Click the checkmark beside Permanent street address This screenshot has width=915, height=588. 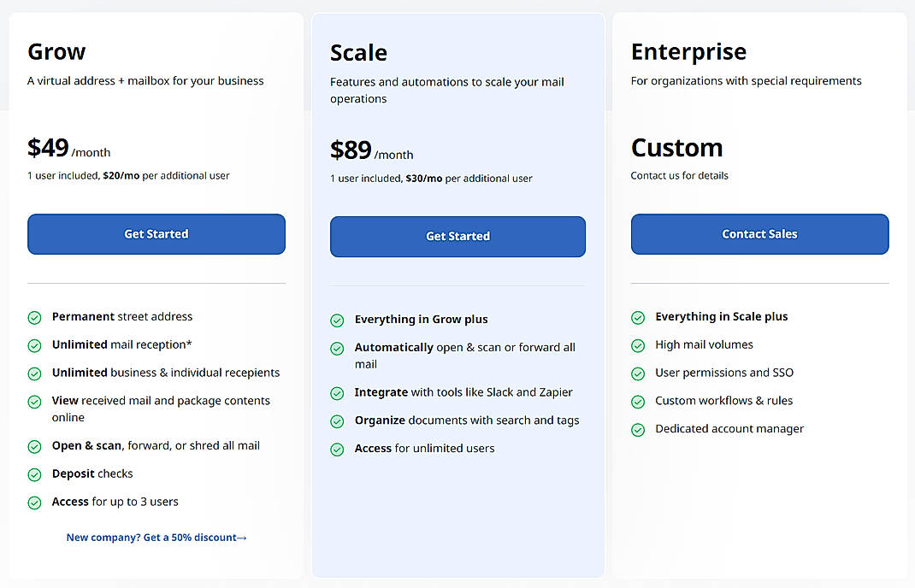34,317
